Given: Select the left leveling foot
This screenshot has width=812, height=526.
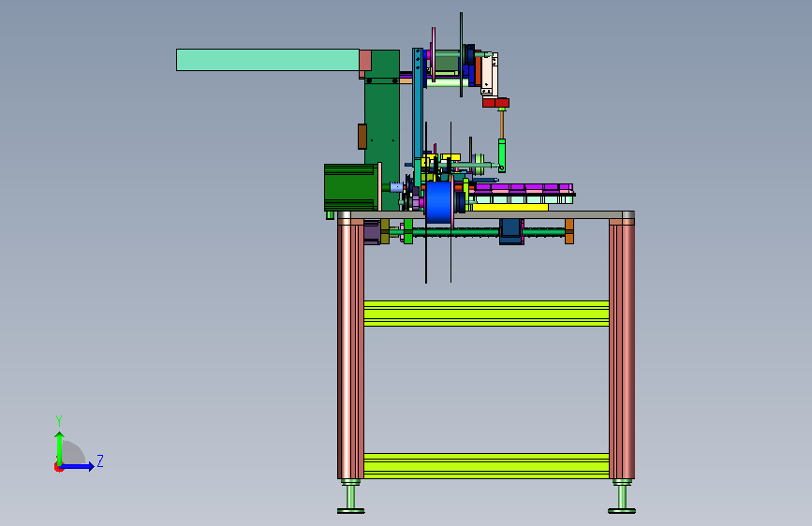Looking at the screenshot, I should (x=350, y=497).
